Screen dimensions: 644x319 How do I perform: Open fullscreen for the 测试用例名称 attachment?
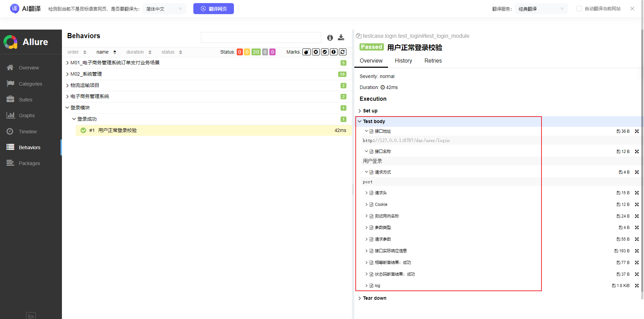point(637,216)
